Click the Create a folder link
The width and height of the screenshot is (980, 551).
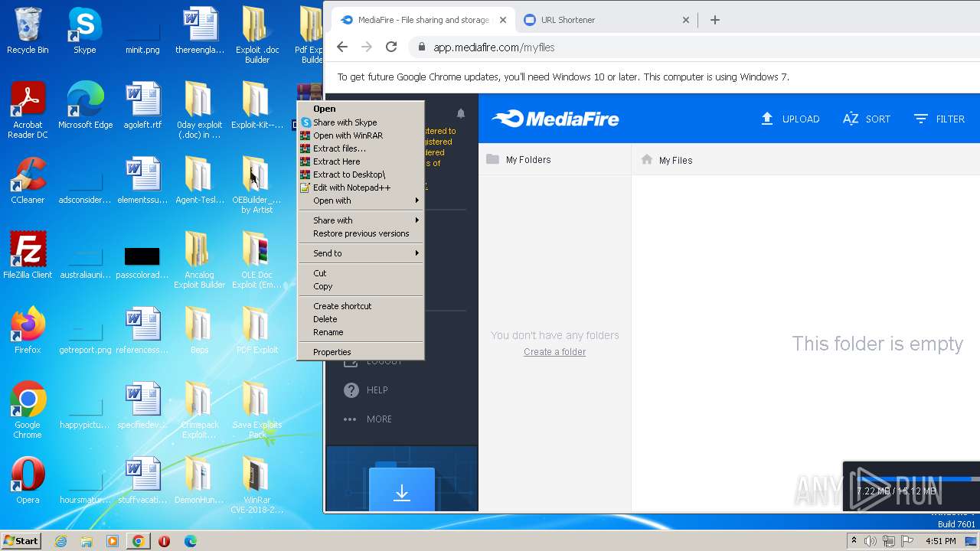pyautogui.click(x=555, y=352)
